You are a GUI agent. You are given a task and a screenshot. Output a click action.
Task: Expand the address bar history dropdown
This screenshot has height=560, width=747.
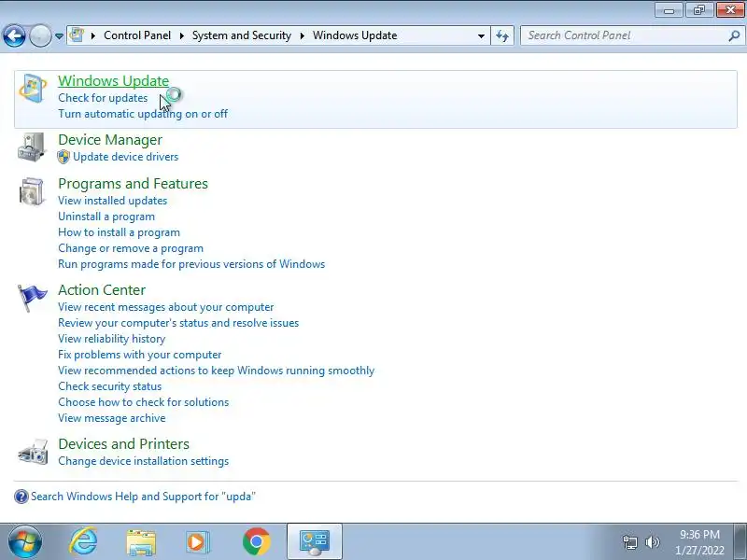click(481, 35)
